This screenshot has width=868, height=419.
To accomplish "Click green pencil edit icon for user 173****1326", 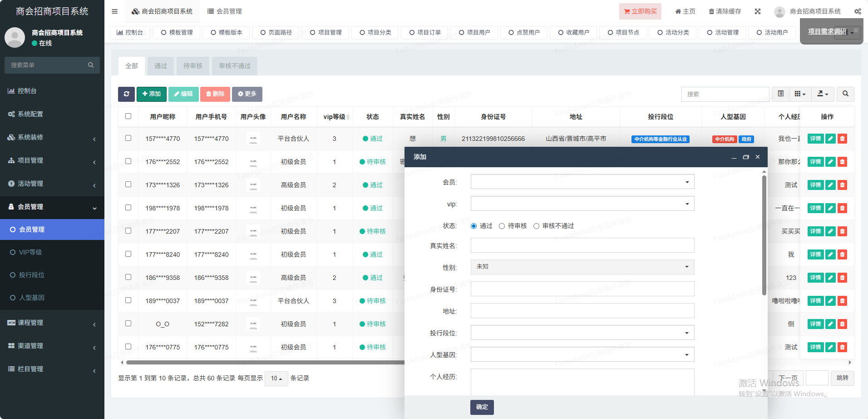I will tap(830, 185).
